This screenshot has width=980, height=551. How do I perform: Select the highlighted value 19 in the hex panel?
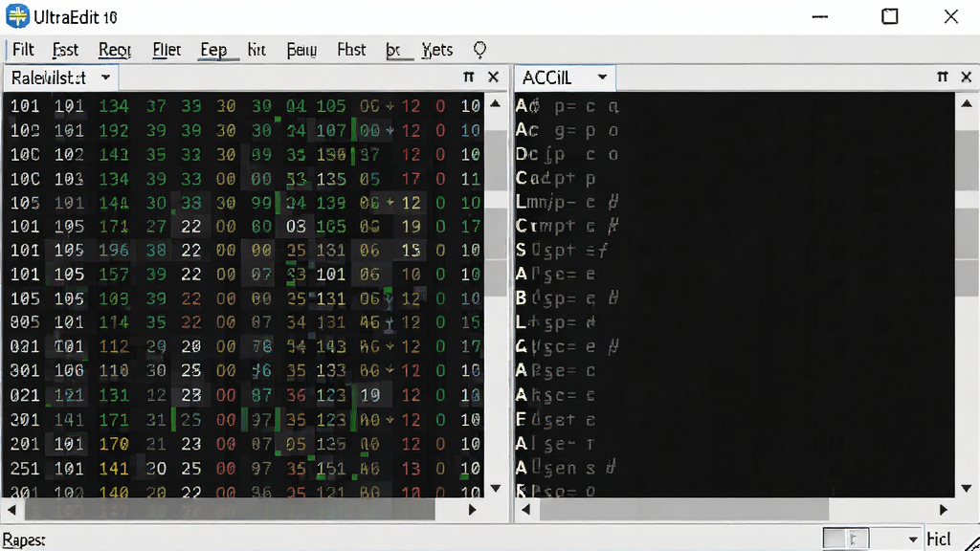(370, 395)
